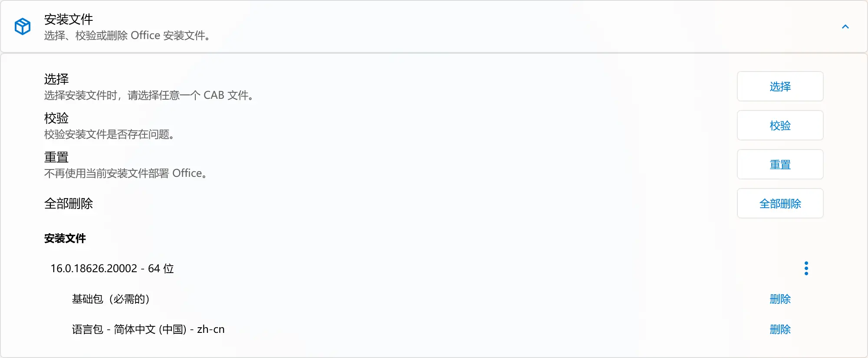Click the 重置 setting label on left
This screenshot has width=868, height=358.
tap(56, 157)
